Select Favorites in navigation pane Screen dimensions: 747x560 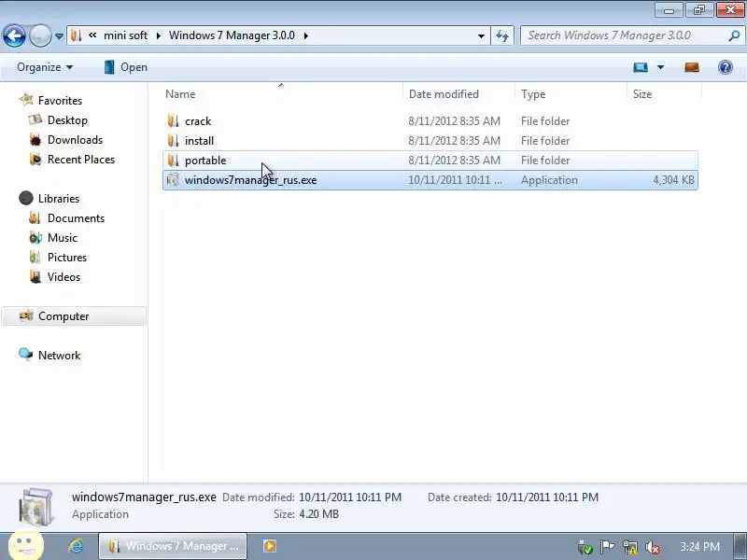click(60, 101)
